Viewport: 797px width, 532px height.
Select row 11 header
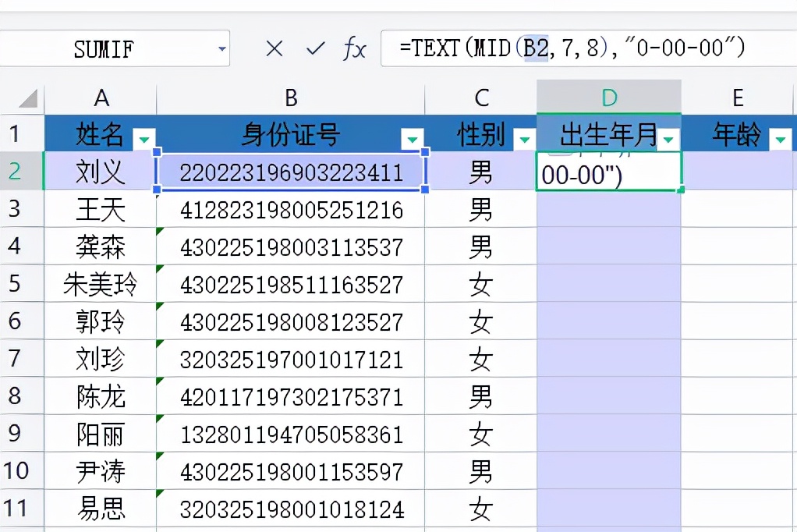[x=22, y=508]
